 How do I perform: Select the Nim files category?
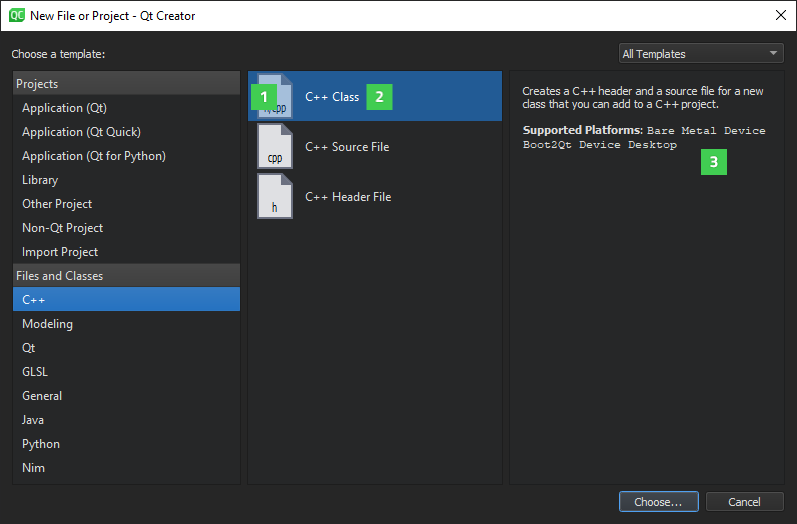[x=33, y=468]
